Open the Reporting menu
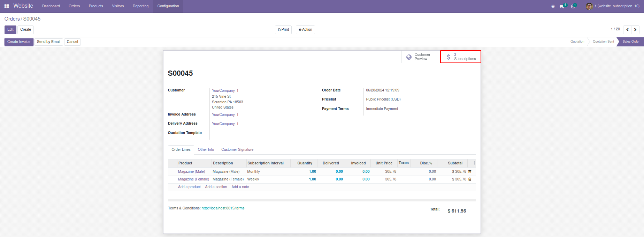 pos(140,6)
